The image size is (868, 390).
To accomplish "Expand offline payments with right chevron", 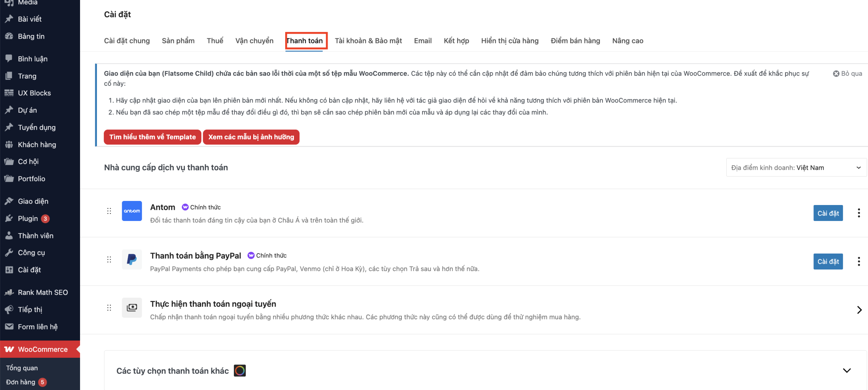I will [859, 310].
